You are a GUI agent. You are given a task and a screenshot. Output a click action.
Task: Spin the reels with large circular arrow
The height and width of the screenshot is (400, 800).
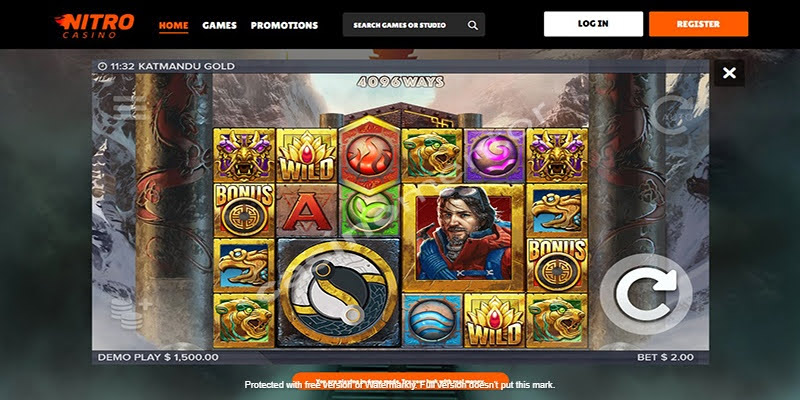tap(646, 294)
